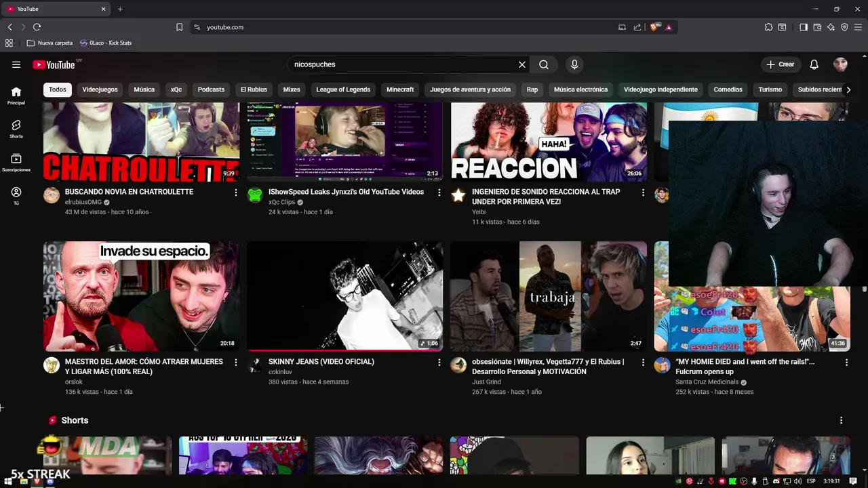Select the Podcasts filter chip
This screenshot has width=868, height=488.
click(x=211, y=89)
